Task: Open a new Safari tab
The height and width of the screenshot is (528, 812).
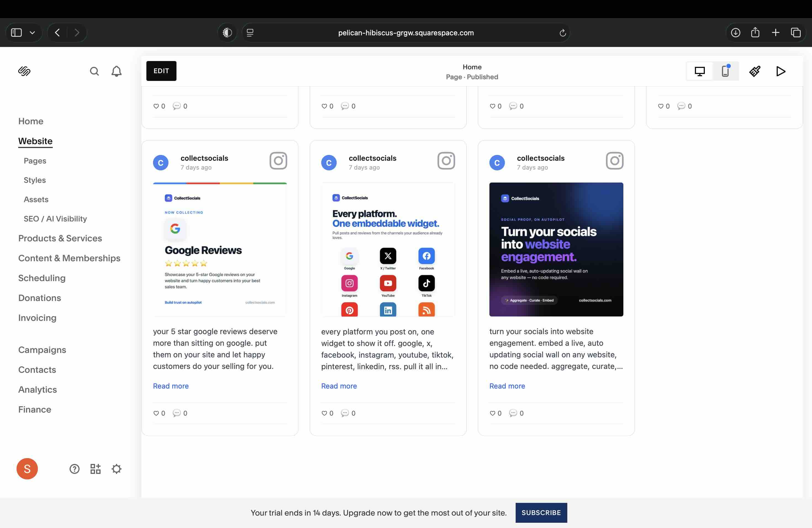Action: [x=776, y=32]
